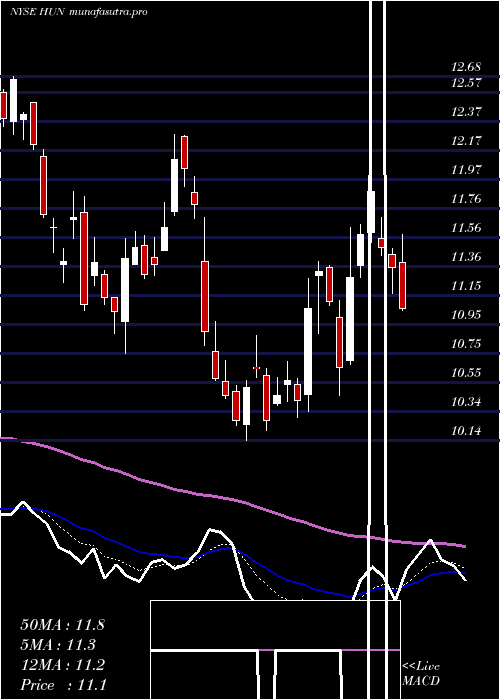Image resolution: width=500 pixels, height=700 pixels.
Task: Select the 10.95 price level label
Action: coord(467,315)
